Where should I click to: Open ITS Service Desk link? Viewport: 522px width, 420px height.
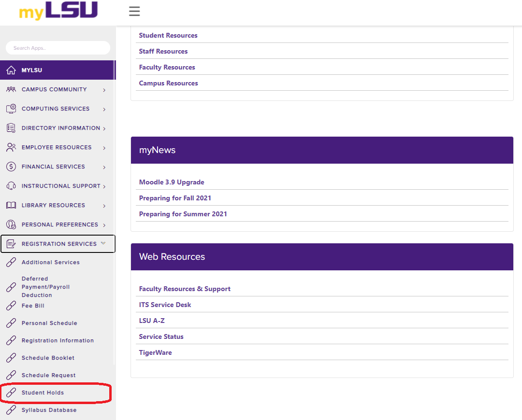pyautogui.click(x=165, y=305)
